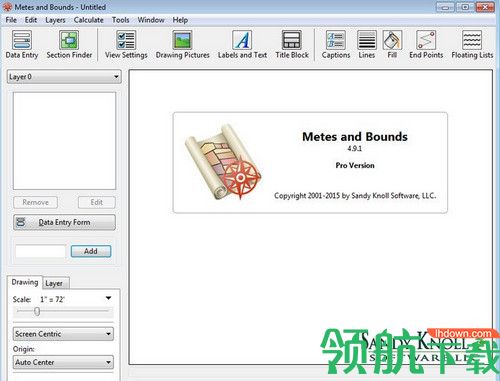Open the Data Entry Form button
This screenshot has height=381, width=500.
(x=64, y=222)
